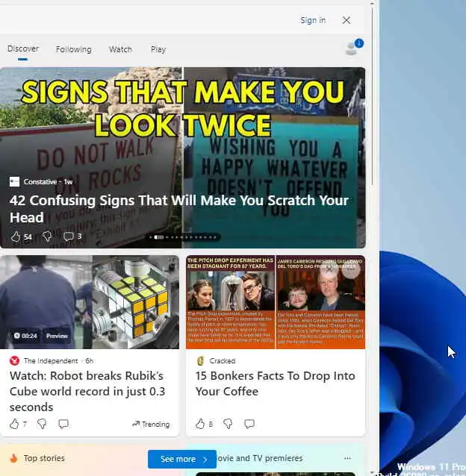This screenshot has height=476, width=466.
Task: Switch to the Play tab
Action: [x=158, y=49]
